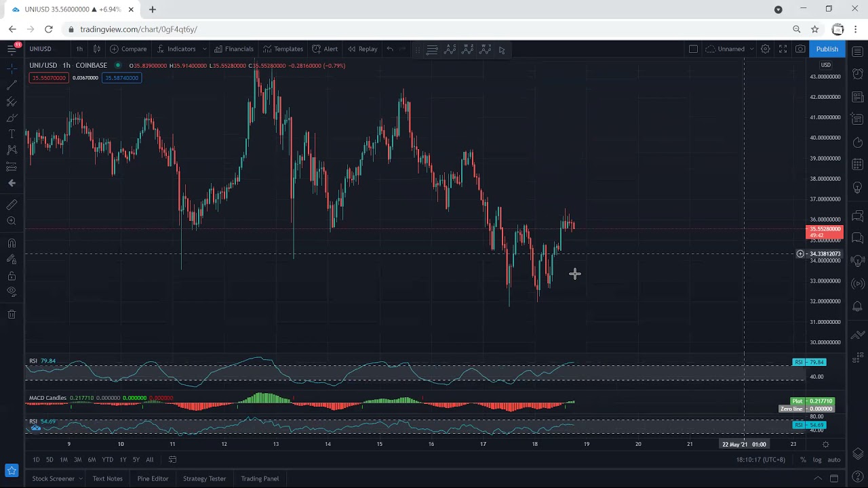Viewport: 868px width, 488px height.
Task: Click the Compare button
Action: tap(128, 49)
